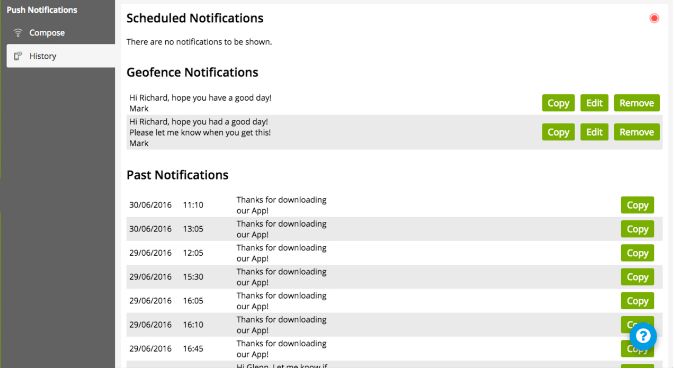Copy the second geofence notification
The width and height of the screenshot is (674, 369).
tap(558, 132)
